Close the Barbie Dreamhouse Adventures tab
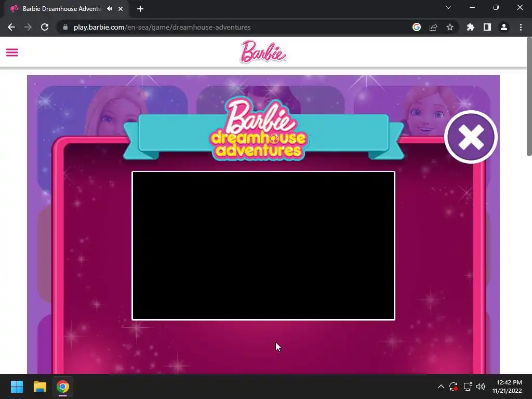The image size is (532, 399). [x=121, y=9]
